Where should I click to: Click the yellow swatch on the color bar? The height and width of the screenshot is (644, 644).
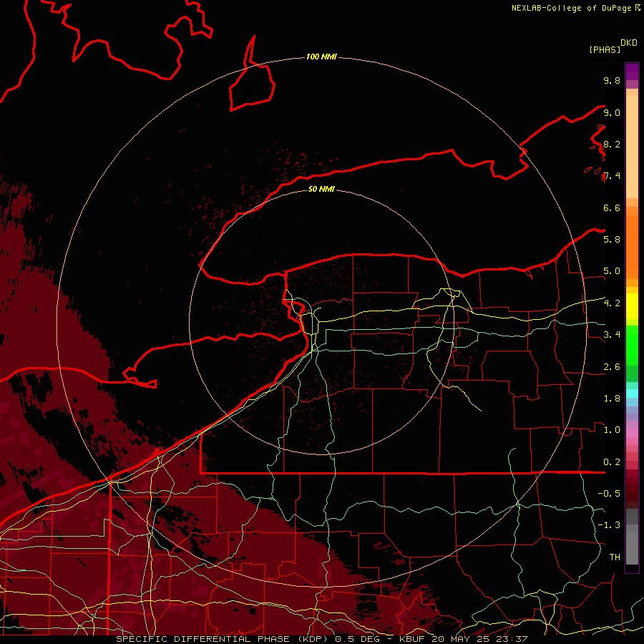click(632, 306)
